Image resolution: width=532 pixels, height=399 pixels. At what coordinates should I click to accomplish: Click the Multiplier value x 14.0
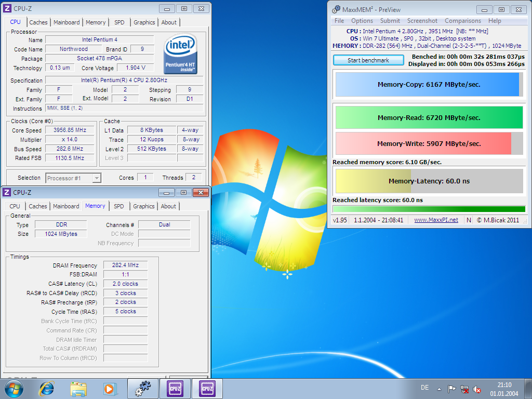(70, 139)
